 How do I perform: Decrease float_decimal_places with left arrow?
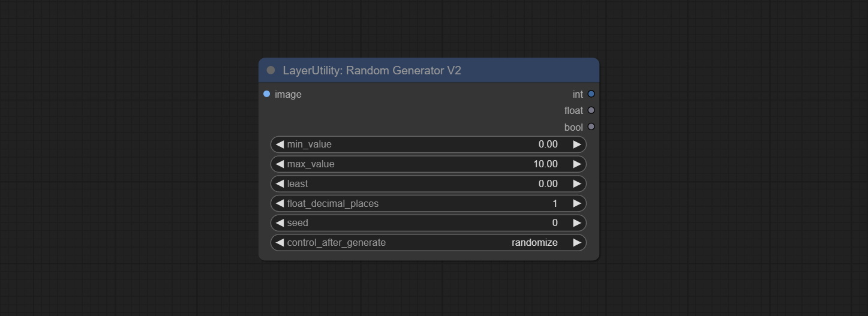click(x=280, y=204)
